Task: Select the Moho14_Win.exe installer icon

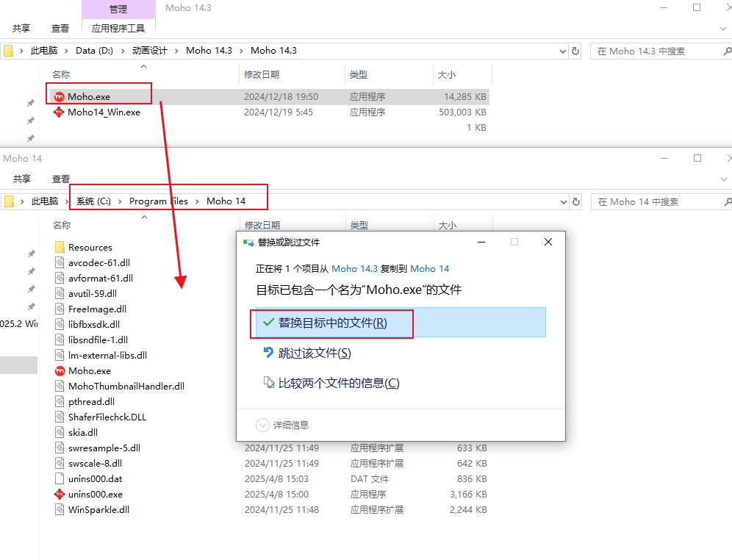Action: tap(59, 112)
